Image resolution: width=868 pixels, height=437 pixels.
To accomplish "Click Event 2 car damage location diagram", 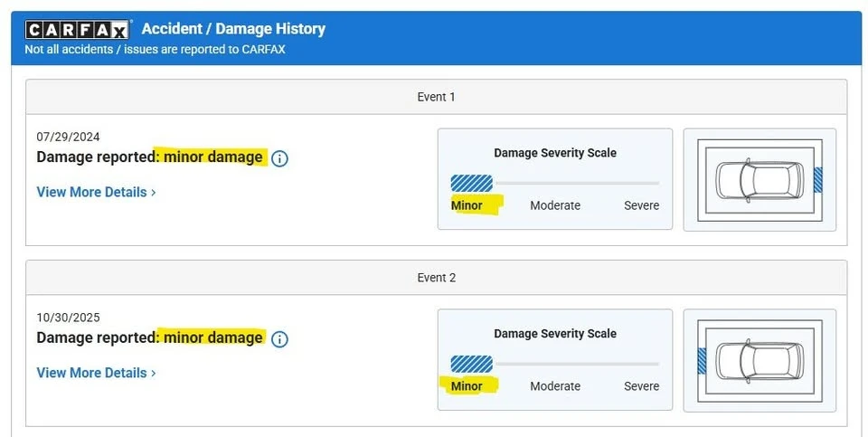I will click(x=759, y=361).
